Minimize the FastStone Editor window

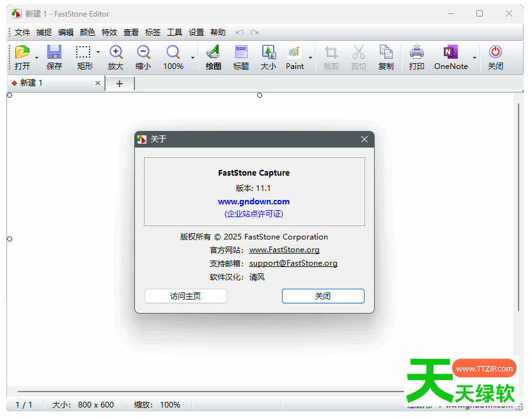(451, 13)
